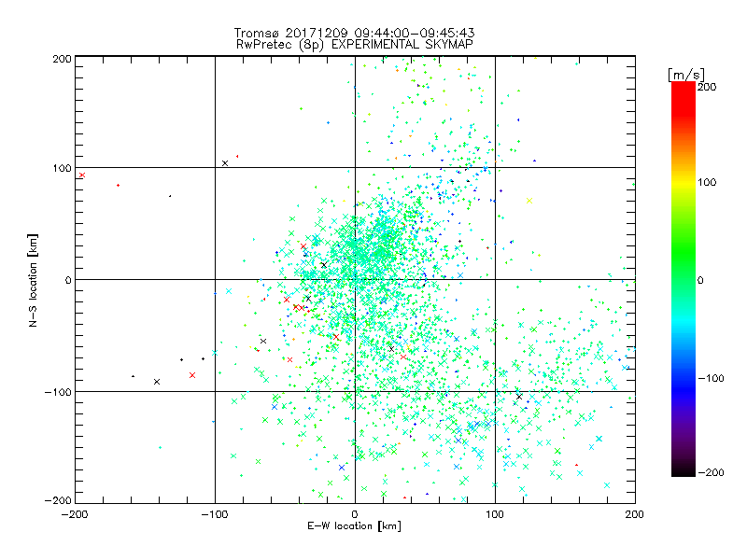
Task: Click the plot title line 'Tromsø 20171209 09:44:00-09:45:43'
Action: tap(354, 33)
